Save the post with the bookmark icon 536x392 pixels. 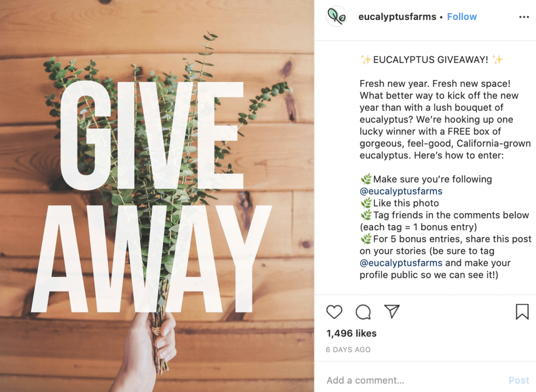(x=522, y=312)
